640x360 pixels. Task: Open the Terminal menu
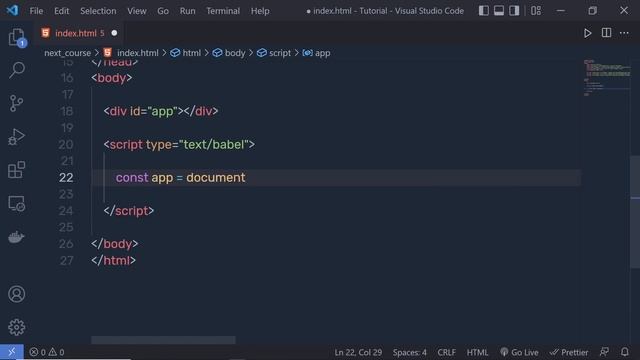pos(223,11)
